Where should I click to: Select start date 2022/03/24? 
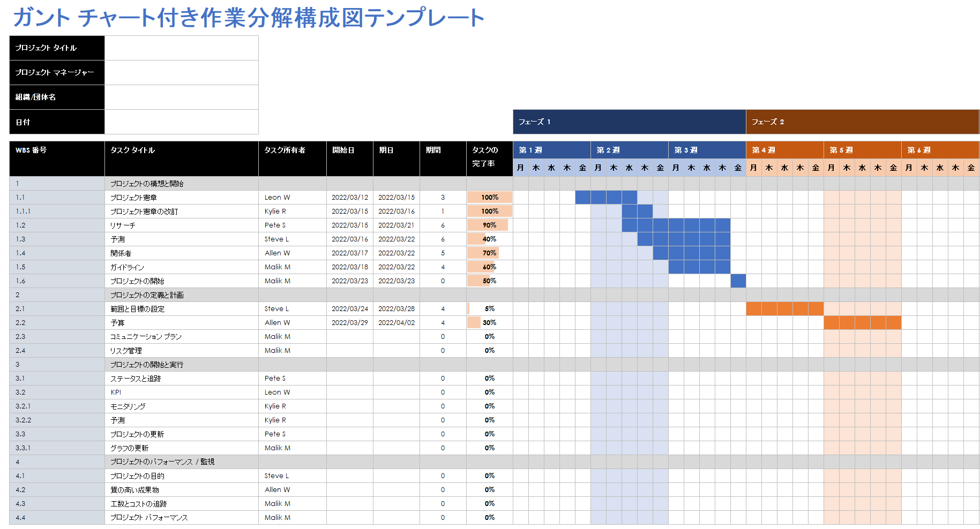point(350,309)
